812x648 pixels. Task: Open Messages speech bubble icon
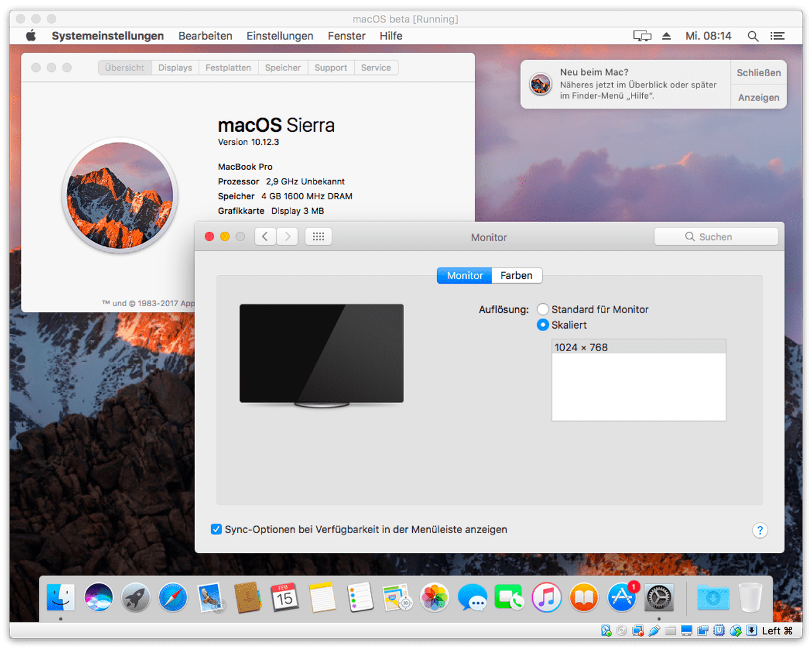[x=472, y=597]
